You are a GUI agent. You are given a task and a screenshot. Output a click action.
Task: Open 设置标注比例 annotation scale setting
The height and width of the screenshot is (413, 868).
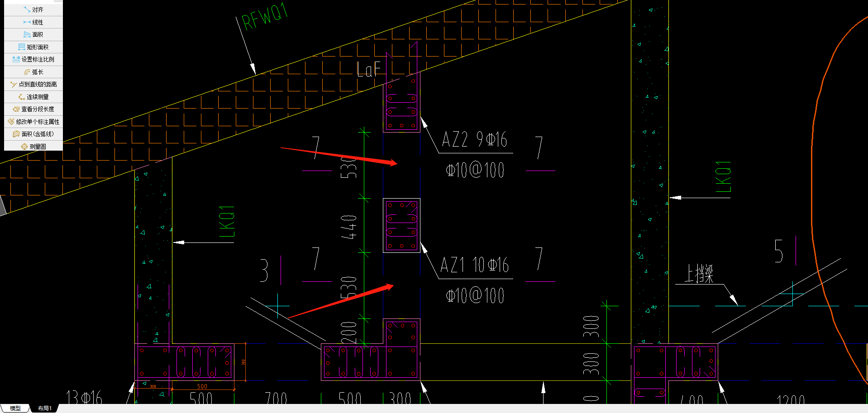tap(33, 59)
